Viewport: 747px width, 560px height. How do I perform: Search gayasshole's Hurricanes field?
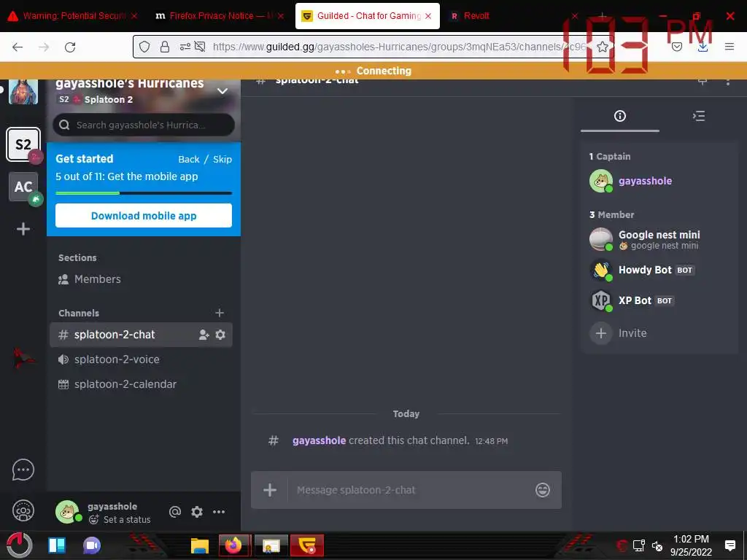[x=144, y=125]
